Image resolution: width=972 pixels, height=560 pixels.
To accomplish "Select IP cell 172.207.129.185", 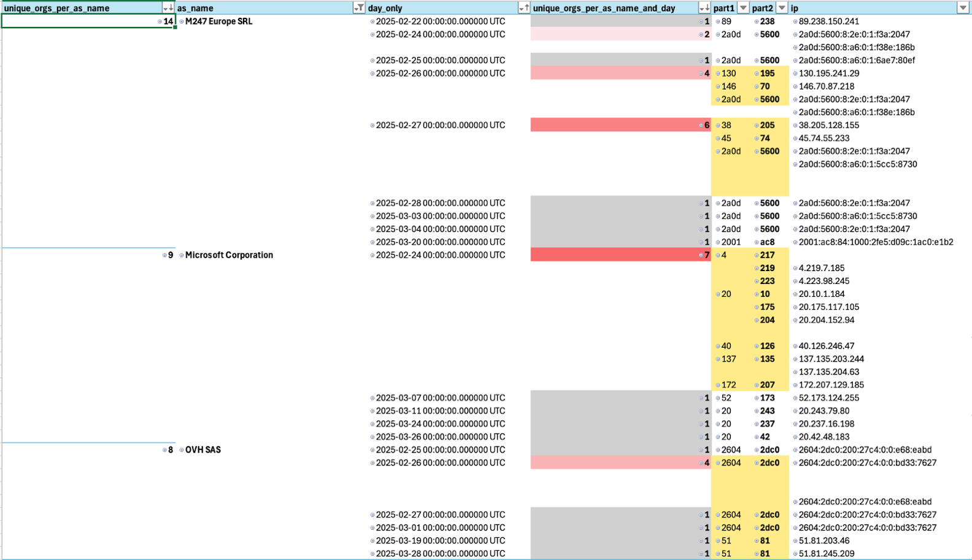I will click(880, 385).
